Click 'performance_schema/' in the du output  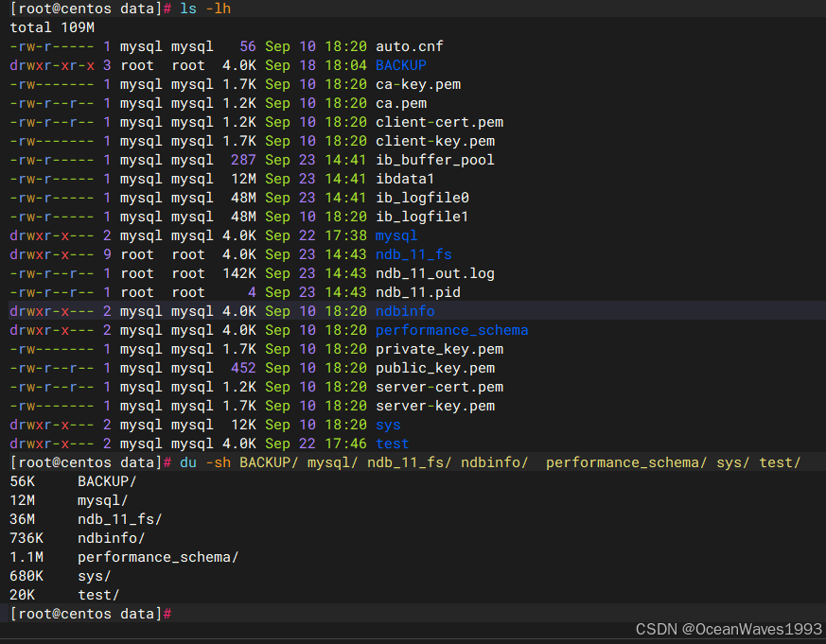click(x=158, y=557)
